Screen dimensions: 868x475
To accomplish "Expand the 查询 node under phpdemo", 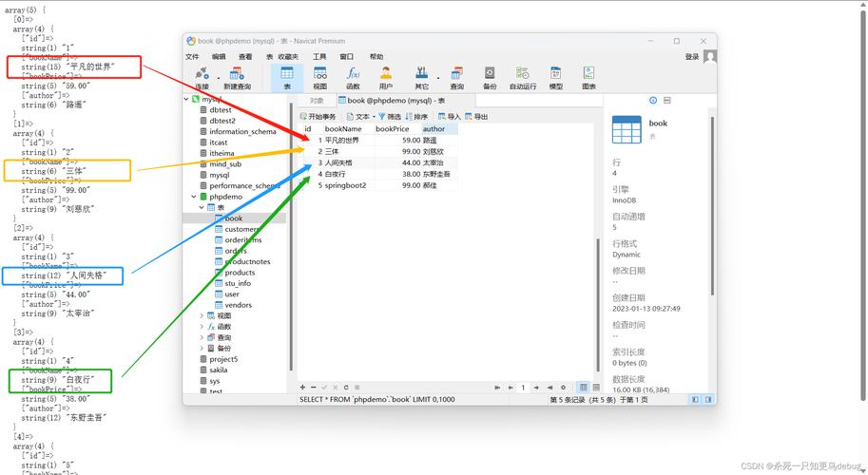I will point(202,337).
